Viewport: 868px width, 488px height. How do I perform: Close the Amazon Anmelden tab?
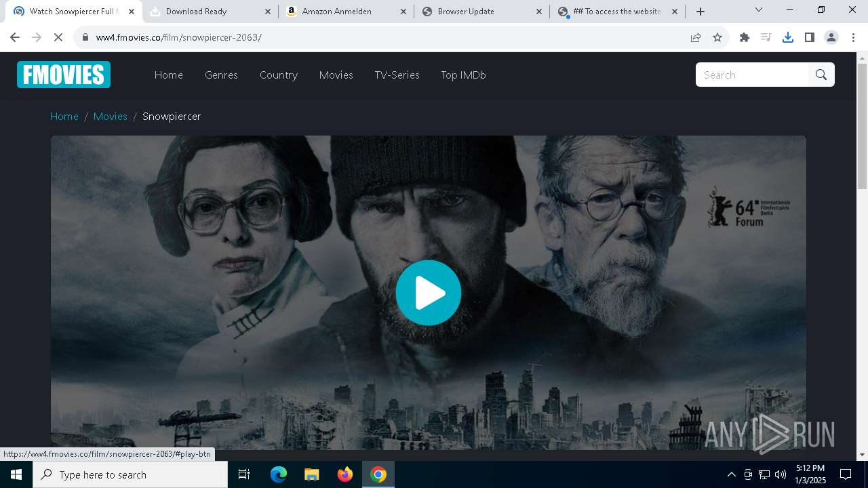tap(403, 12)
